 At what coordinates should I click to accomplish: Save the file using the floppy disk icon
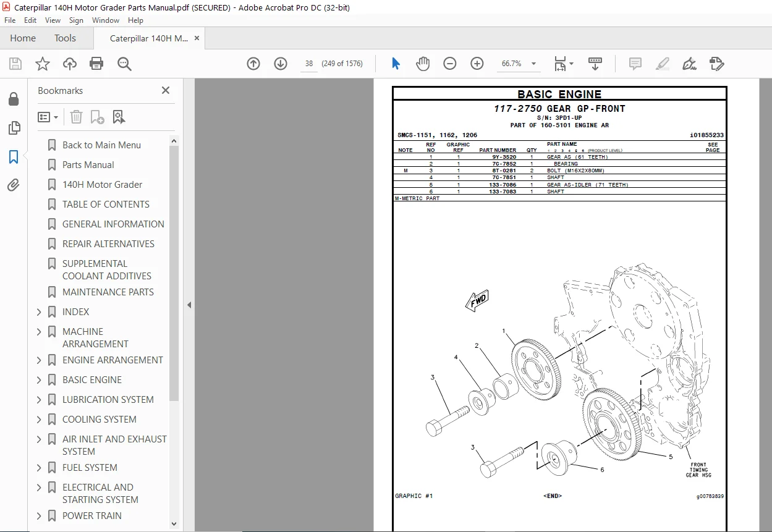(x=15, y=64)
